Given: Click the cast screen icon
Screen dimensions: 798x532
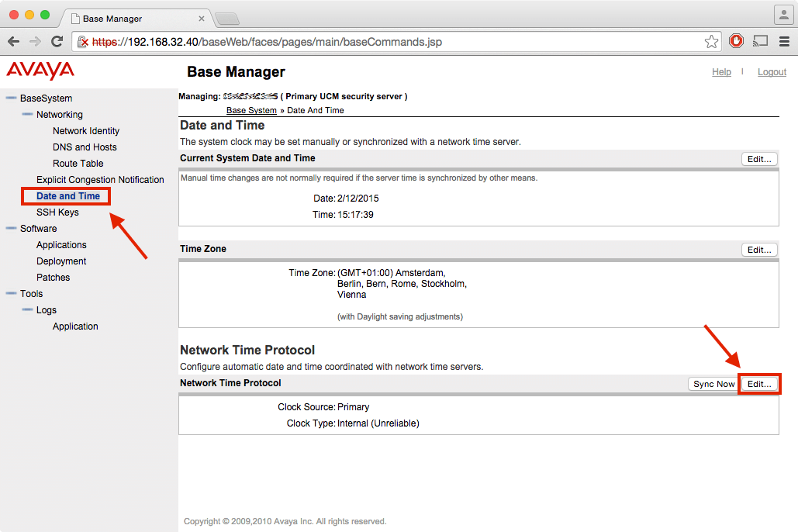Looking at the screenshot, I should [x=760, y=41].
